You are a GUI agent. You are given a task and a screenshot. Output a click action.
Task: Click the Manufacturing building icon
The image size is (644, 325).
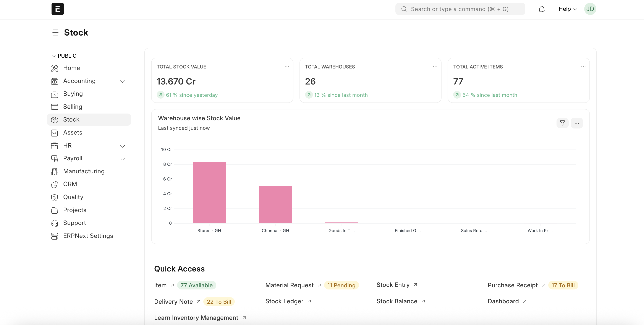click(x=55, y=171)
